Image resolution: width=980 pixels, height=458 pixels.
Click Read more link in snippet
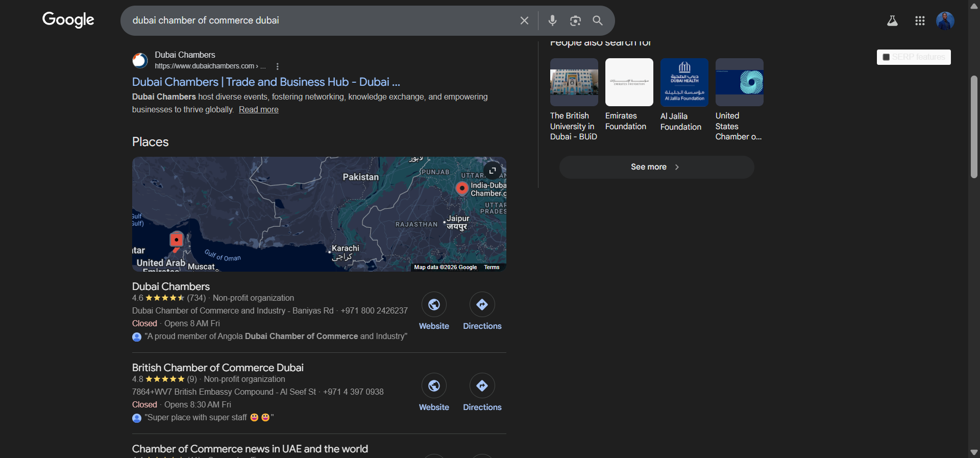click(258, 110)
